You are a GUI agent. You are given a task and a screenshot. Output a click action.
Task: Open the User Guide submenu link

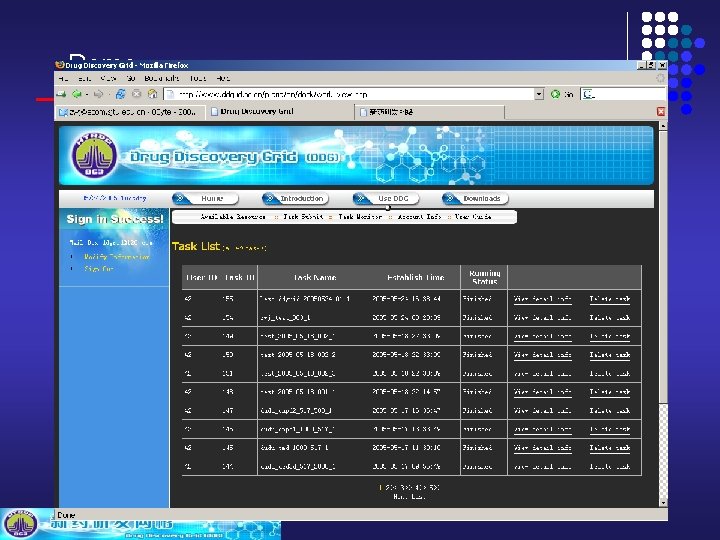[x=473, y=217]
